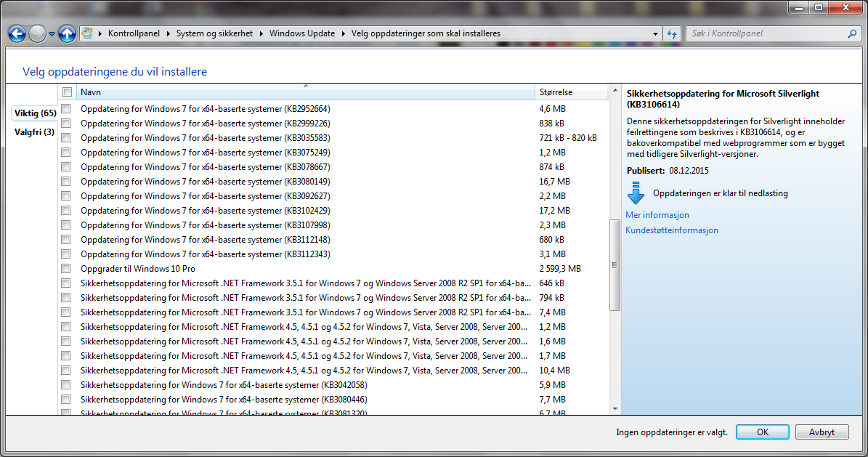Minimize the window

coord(799,7)
